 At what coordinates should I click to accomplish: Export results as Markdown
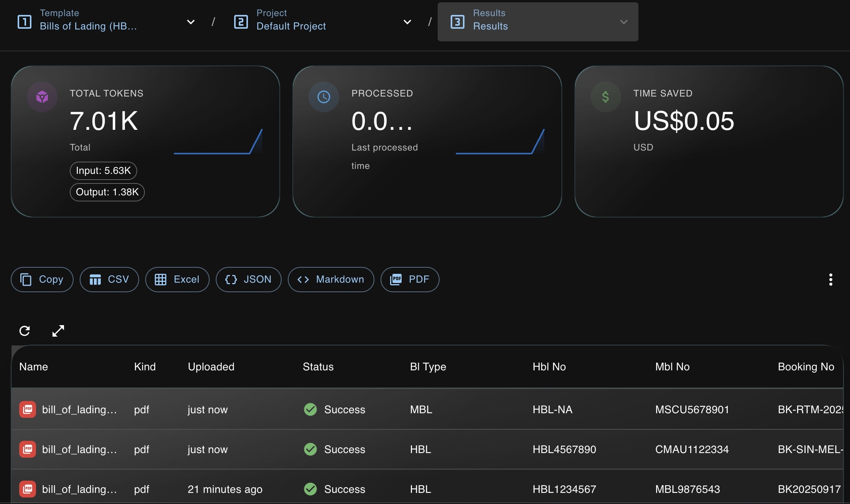331,280
